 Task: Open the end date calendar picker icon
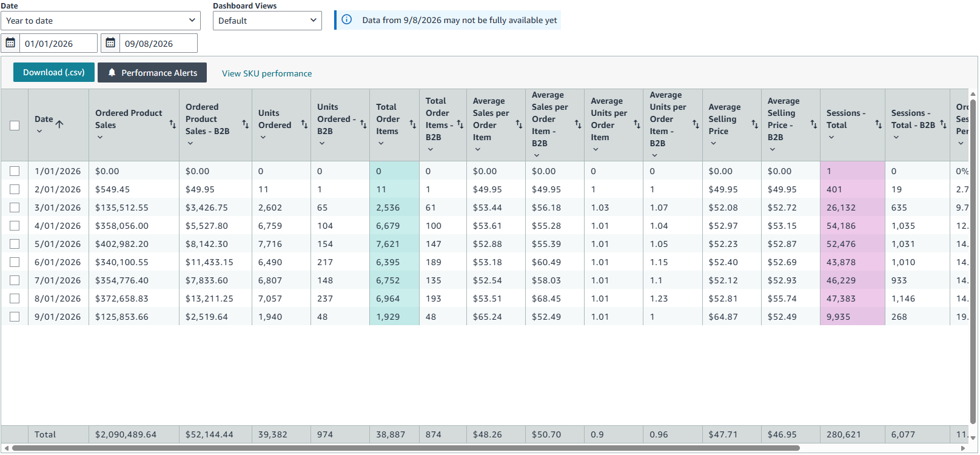pyautogui.click(x=110, y=43)
